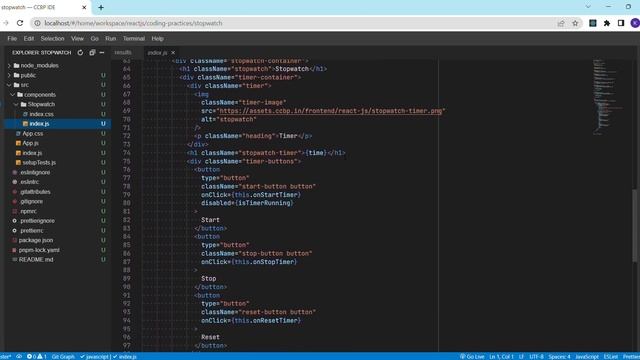Follow the stopwatch-timer.png URL link
Viewport: 640px width, 360px height.
(330, 111)
